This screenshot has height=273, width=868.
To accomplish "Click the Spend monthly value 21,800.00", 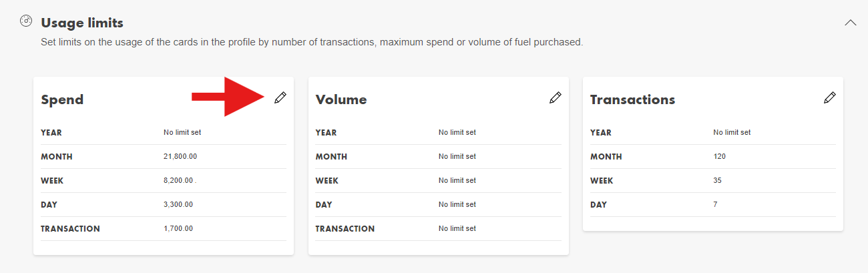I will (180, 156).
